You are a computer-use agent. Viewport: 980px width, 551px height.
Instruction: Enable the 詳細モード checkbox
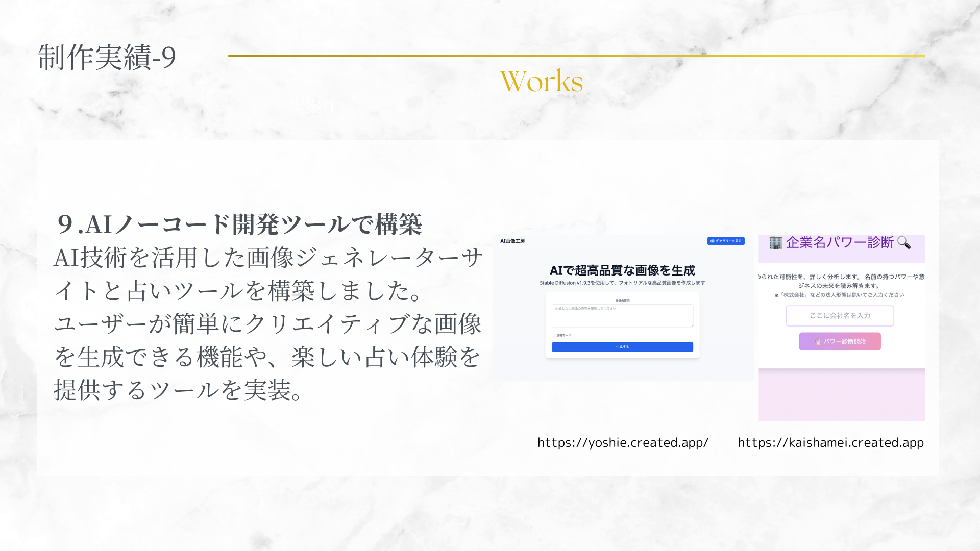click(x=553, y=335)
